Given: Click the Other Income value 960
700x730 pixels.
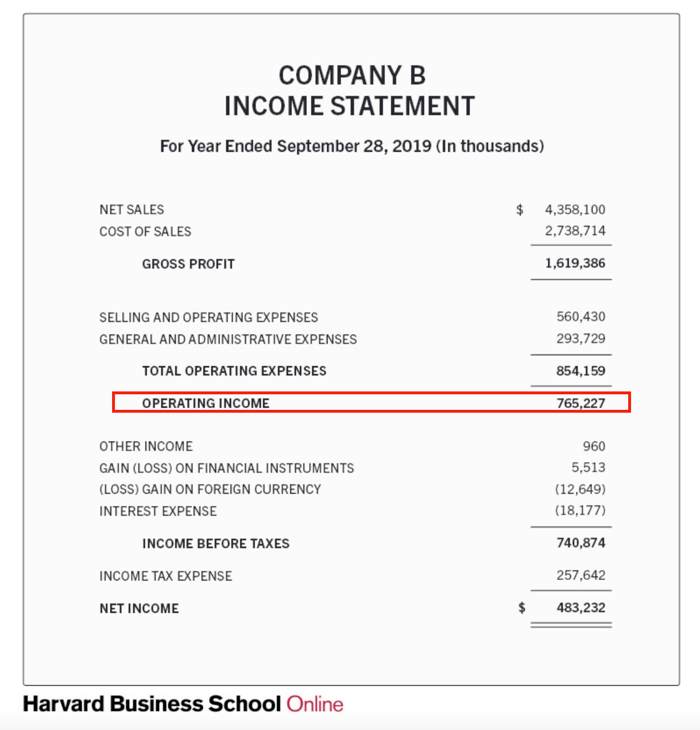Looking at the screenshot, I should coord(594,446).
